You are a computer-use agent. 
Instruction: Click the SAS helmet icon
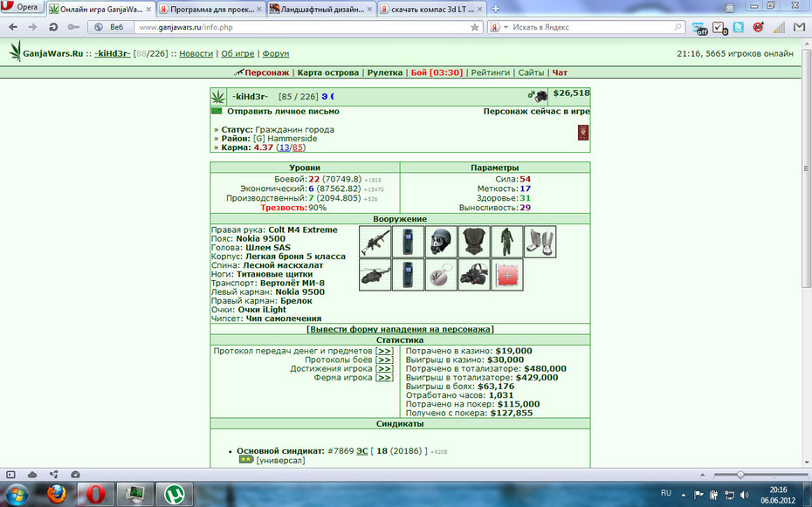[x=441, y=242]
